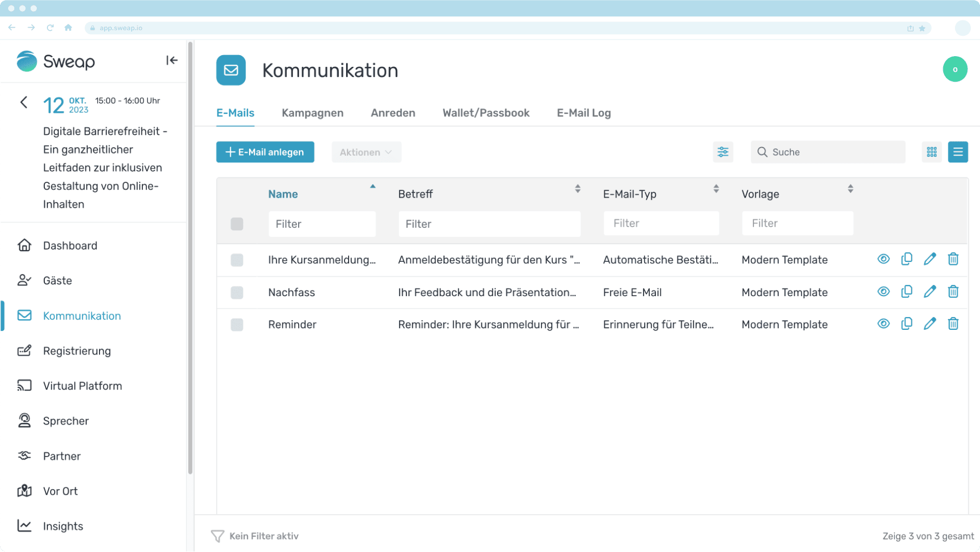Open the E-Mail Log tab
Screen dimensions: 980x552
pos(583,113)
